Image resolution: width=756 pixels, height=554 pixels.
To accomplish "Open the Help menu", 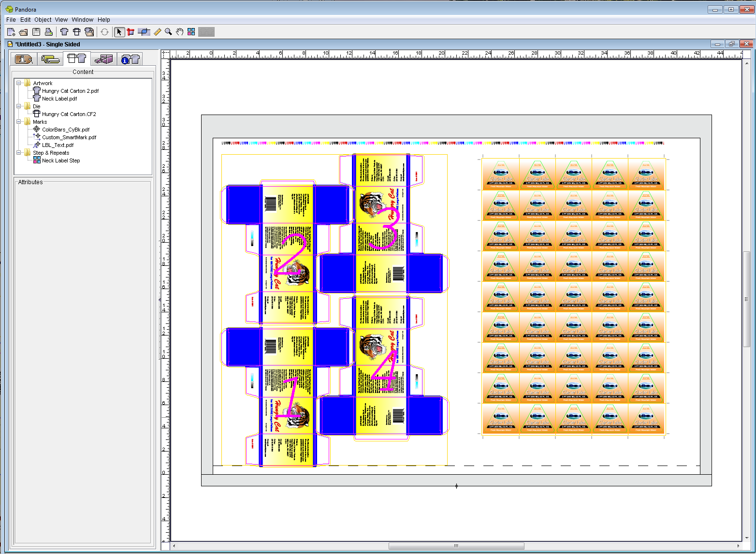I will pos(104,20).
